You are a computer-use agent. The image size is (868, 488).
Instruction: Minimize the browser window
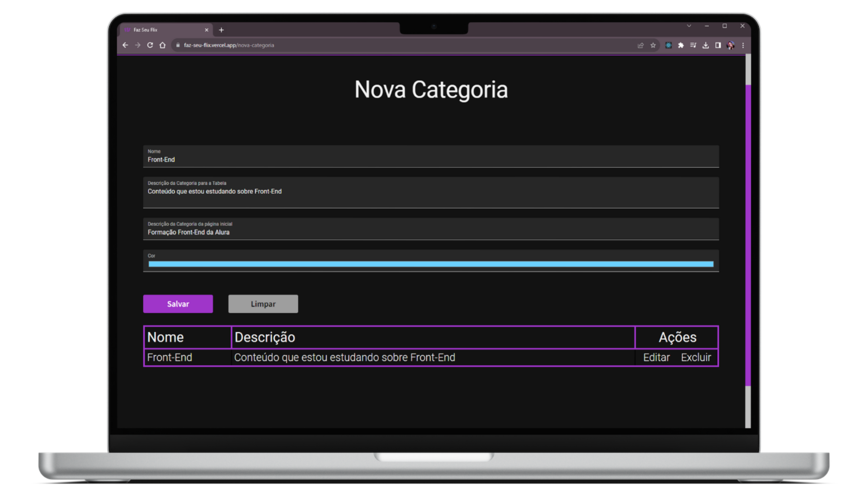point(707,26)
